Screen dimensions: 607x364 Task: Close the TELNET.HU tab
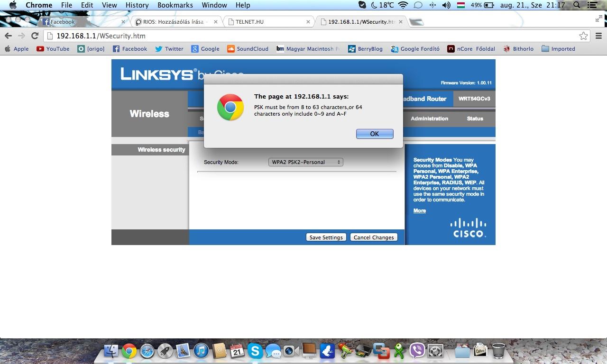pyautogui.click(x=308, y=22)
